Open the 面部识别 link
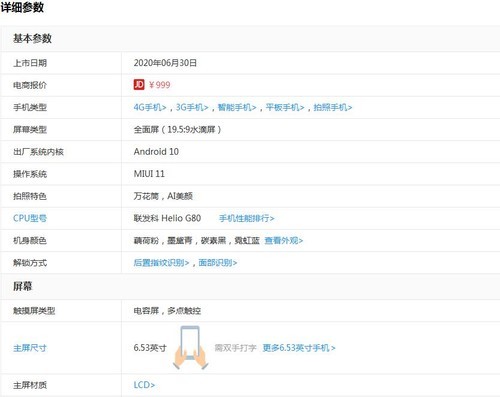Viewport: 500px width, 397px height. [x=218, y=263]
